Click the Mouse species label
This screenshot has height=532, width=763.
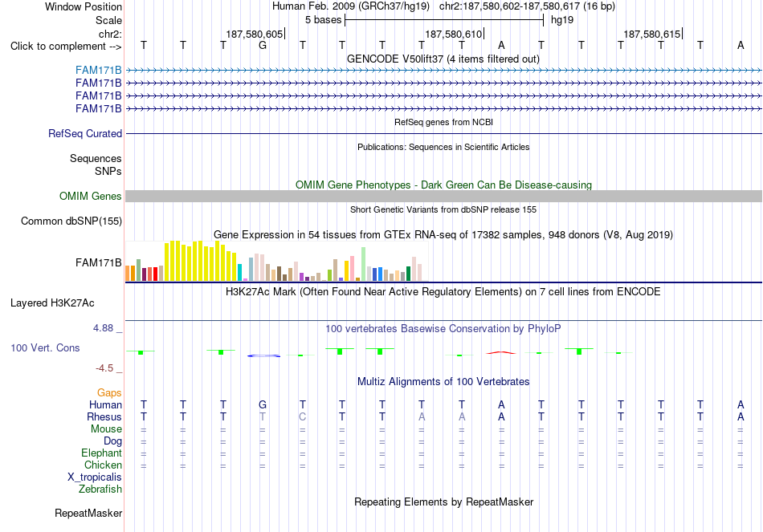106,429
